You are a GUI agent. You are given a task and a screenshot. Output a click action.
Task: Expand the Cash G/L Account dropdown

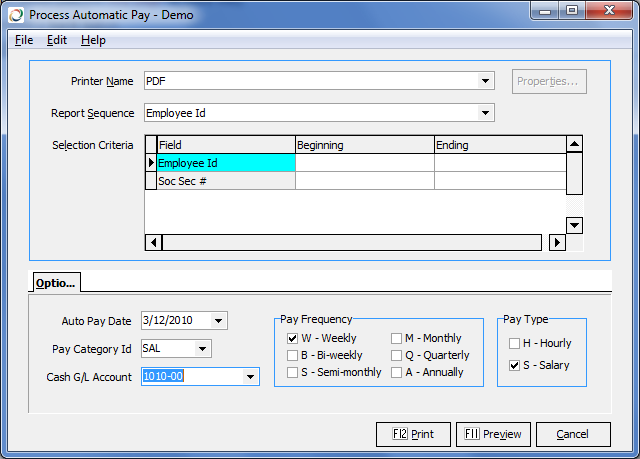click(250, 377)
